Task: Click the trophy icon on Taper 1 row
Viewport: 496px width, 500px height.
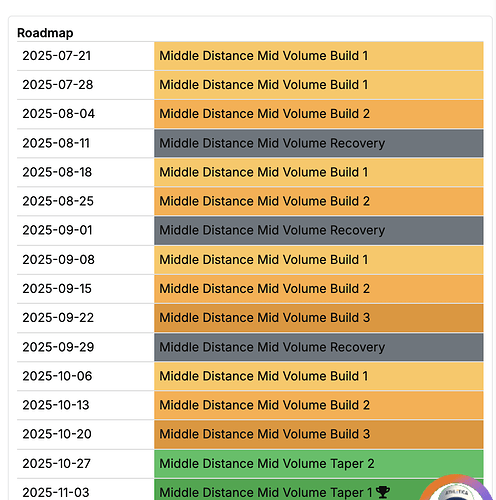Action: click(382, 492)
